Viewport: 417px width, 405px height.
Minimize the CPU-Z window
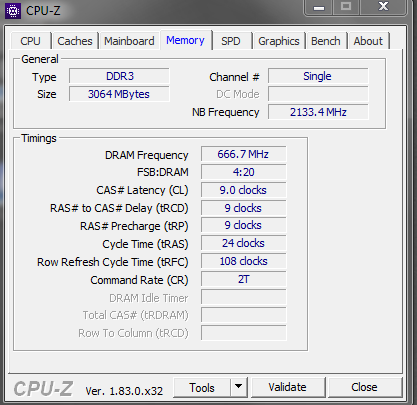(319, 8)
